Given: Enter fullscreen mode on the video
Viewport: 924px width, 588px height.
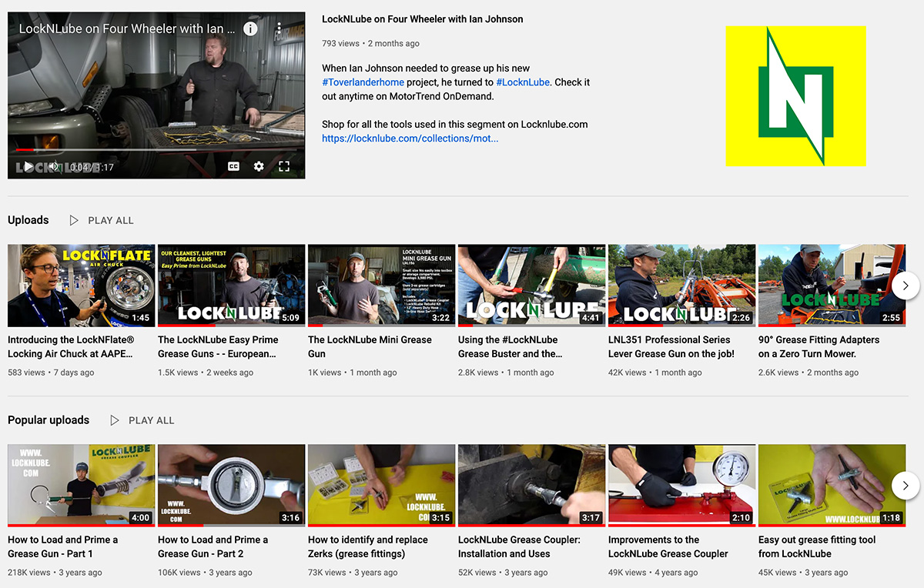Looking at the screenshot, I should click(284, 166).
